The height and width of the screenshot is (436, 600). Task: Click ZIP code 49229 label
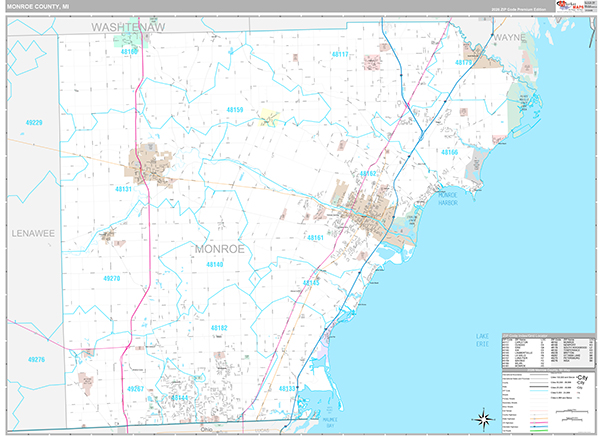tap(34, 122)
